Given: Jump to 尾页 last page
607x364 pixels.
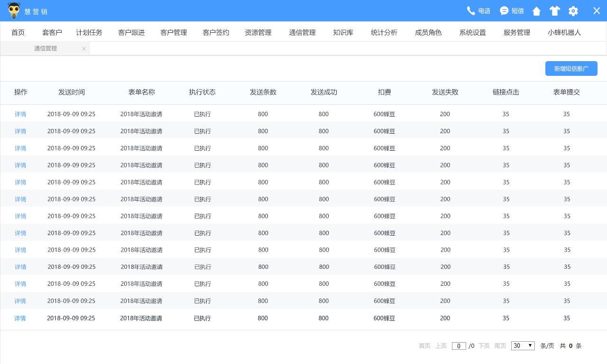Looking at the screenshot, I should click(500, 346).
